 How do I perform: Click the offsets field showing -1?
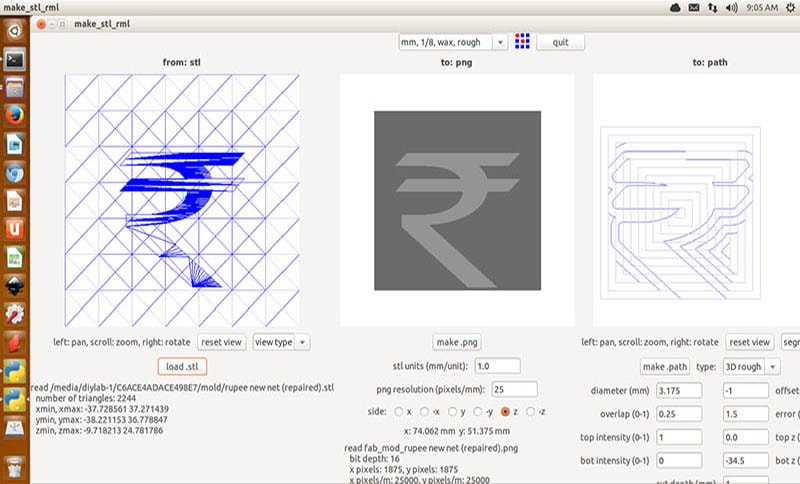746,391
